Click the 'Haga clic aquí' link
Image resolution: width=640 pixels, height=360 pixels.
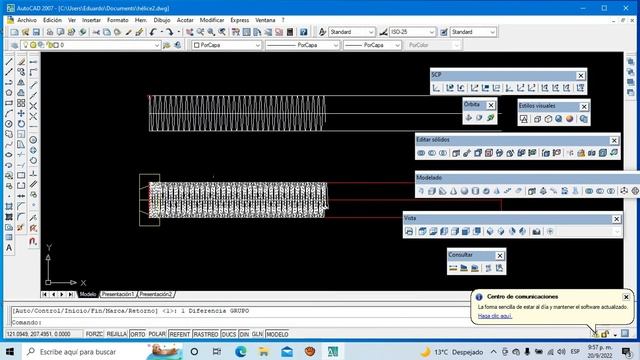click(x=494, y=316)
